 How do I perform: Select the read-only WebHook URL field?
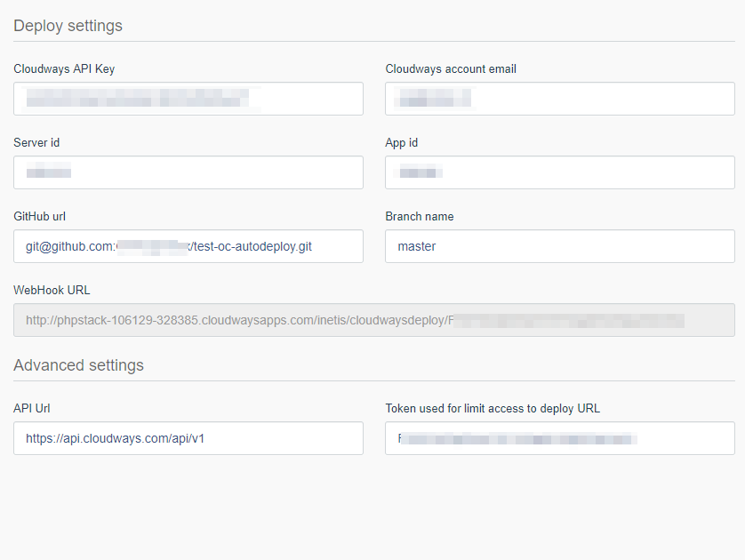pyautogui.click(x=374, y=320)
